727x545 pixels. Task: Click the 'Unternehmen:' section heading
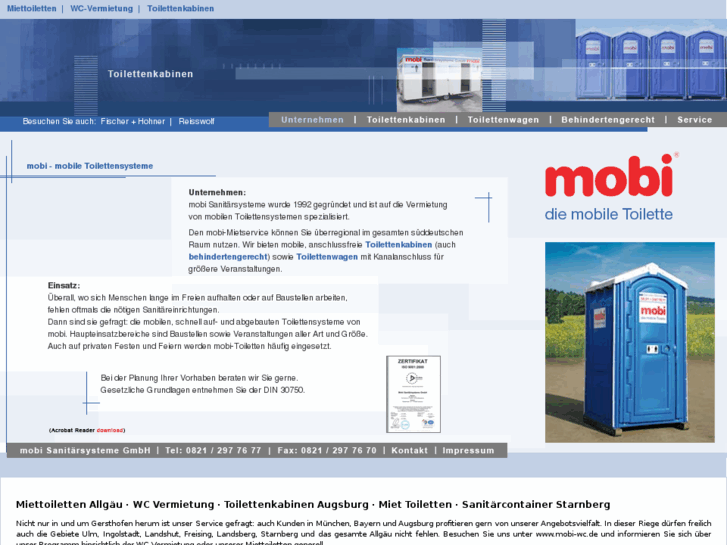coord(217,192)
